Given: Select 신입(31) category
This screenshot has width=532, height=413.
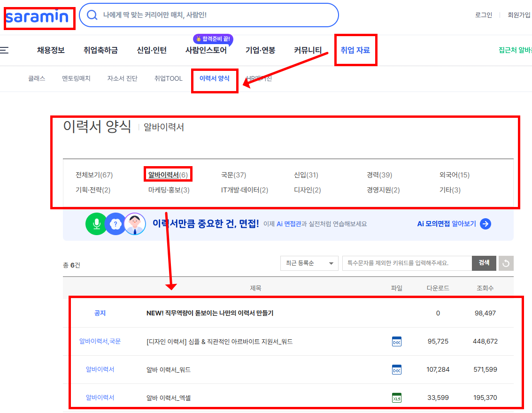Looking at the screenshot, I should 306,175.
